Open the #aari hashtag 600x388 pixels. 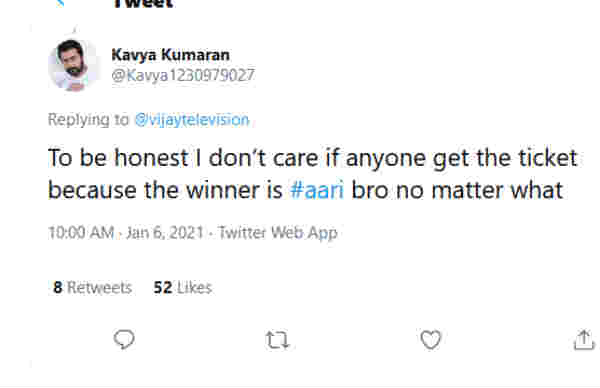tap(317, 190)
